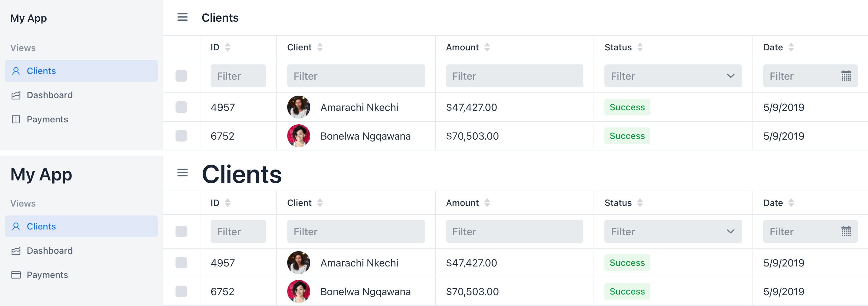
Task: Click Success badge for Amarachi Nkechi in top table
Action: pyautogui.click(x=627, y=107)
